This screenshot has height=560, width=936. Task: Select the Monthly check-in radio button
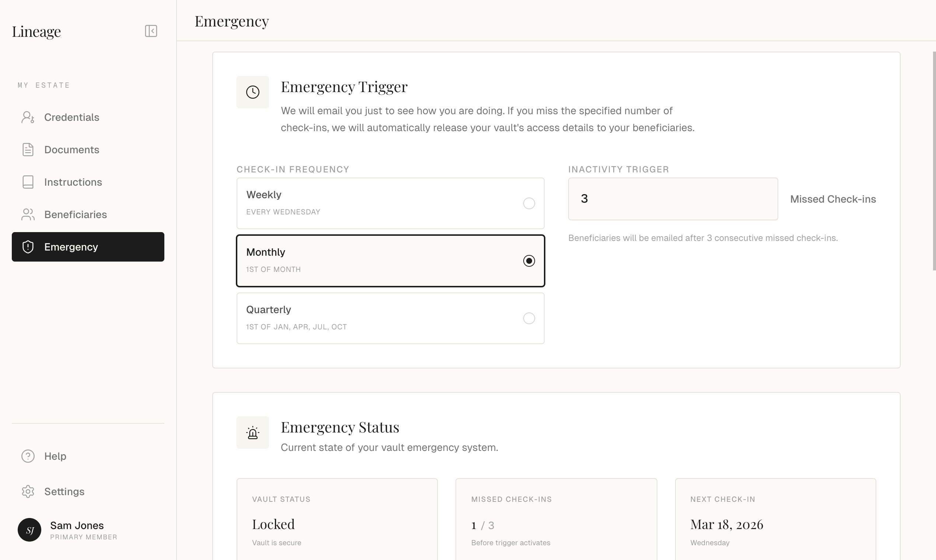pyautogui.click(x=529, y=261)
